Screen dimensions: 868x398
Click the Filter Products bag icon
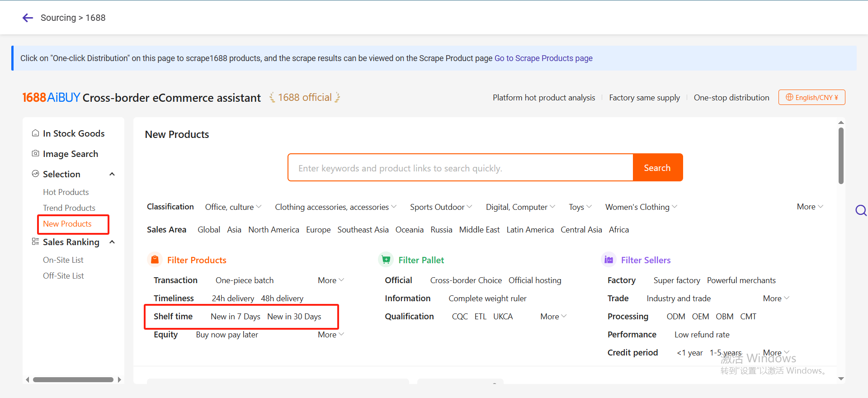point(155,260)
